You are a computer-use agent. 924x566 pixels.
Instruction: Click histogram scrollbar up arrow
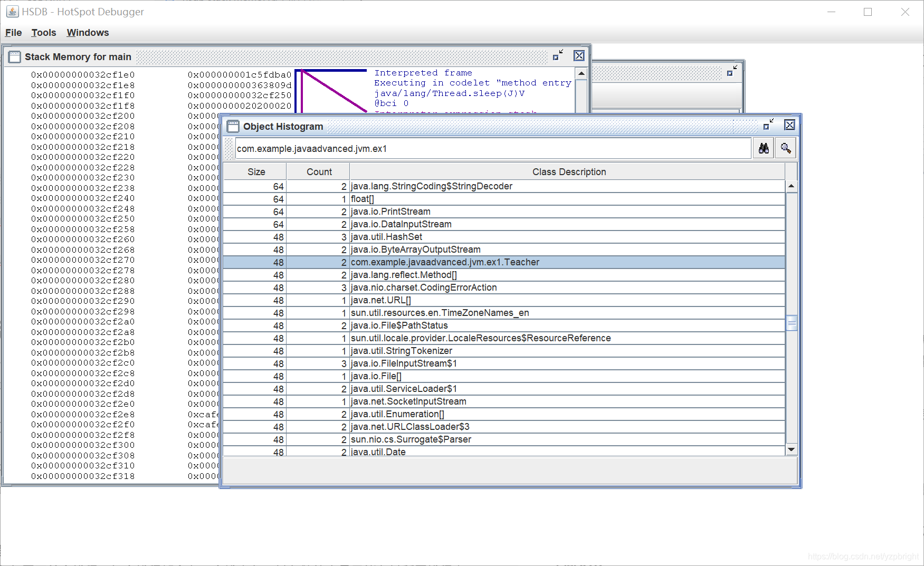[x=791, y=186]
